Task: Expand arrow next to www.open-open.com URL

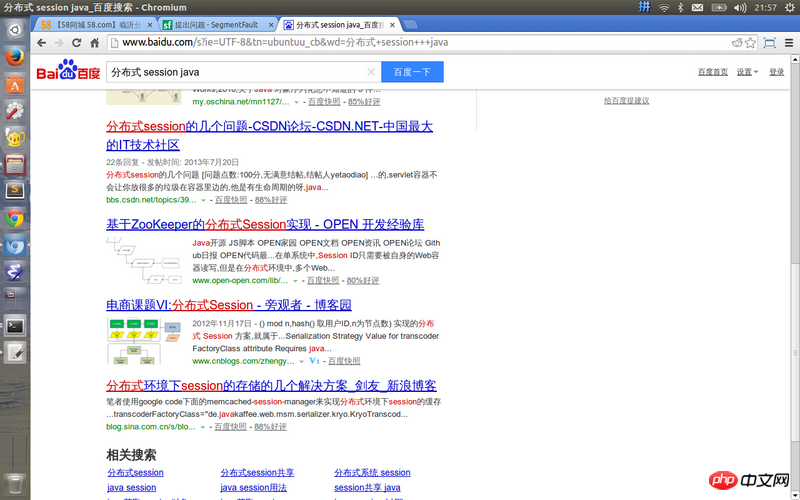Action: coord(295,281)
